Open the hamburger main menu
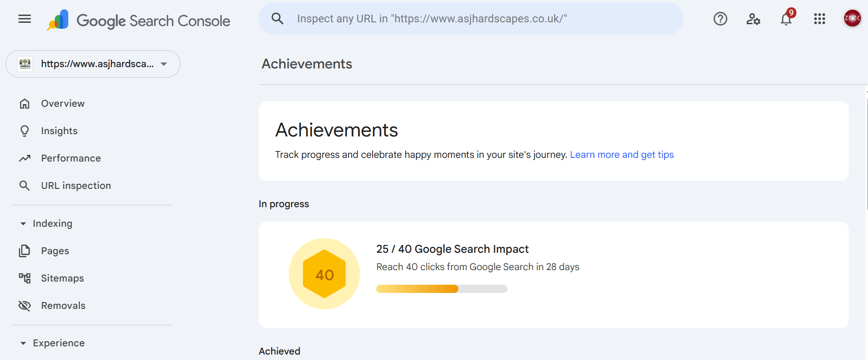Image resolution: width=868 pixels, height=360 pixels. [x=25, y=19]
